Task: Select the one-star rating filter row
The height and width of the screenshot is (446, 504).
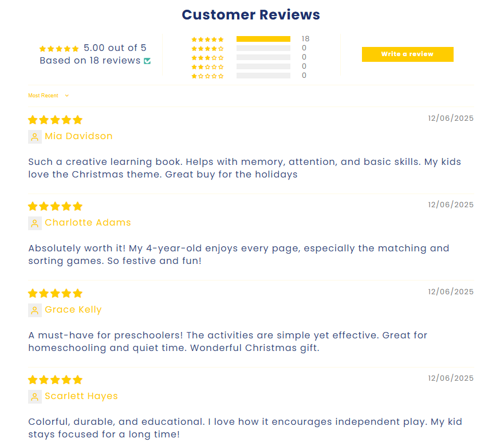Action: point(207,76)
